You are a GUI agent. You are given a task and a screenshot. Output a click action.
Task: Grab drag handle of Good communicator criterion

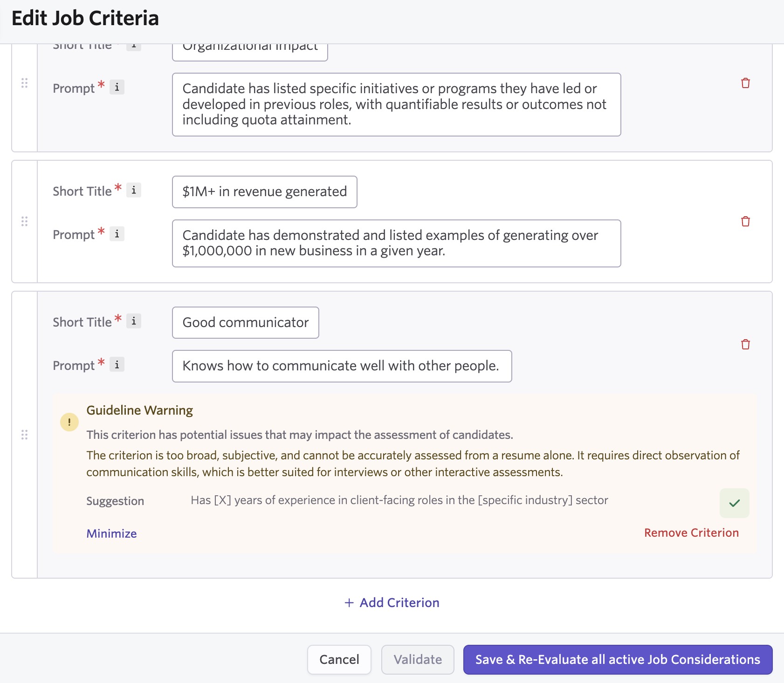coord(25,435)
